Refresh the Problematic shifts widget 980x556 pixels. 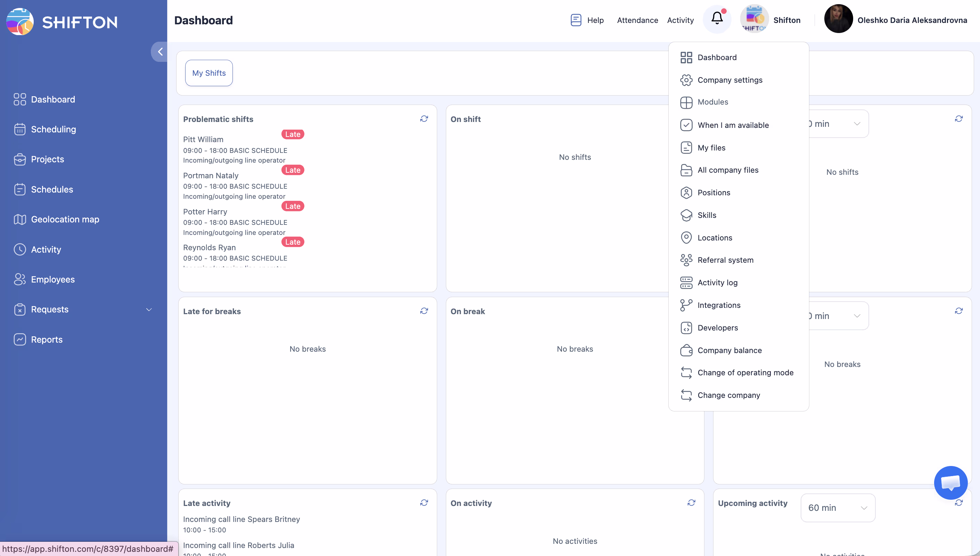coord(424,119)
